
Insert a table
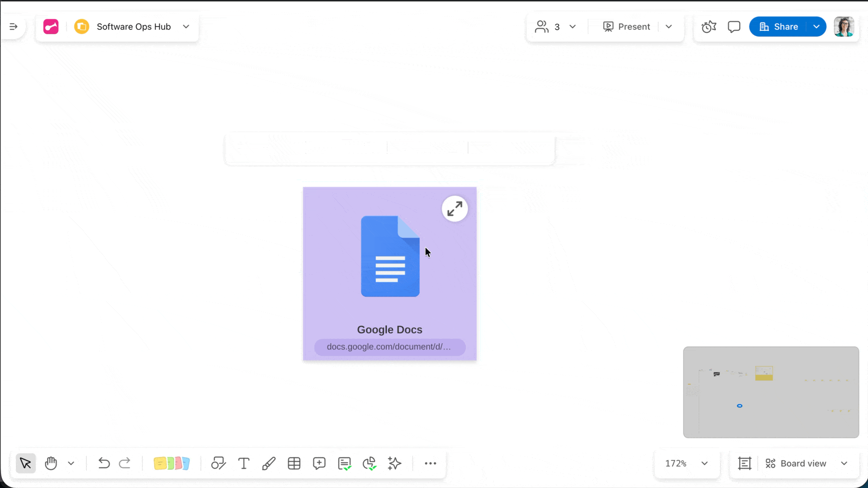pos(294,463)
